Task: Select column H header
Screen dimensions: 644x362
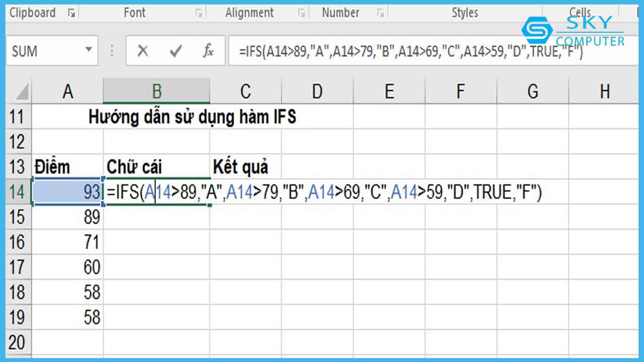Action: 604,92
